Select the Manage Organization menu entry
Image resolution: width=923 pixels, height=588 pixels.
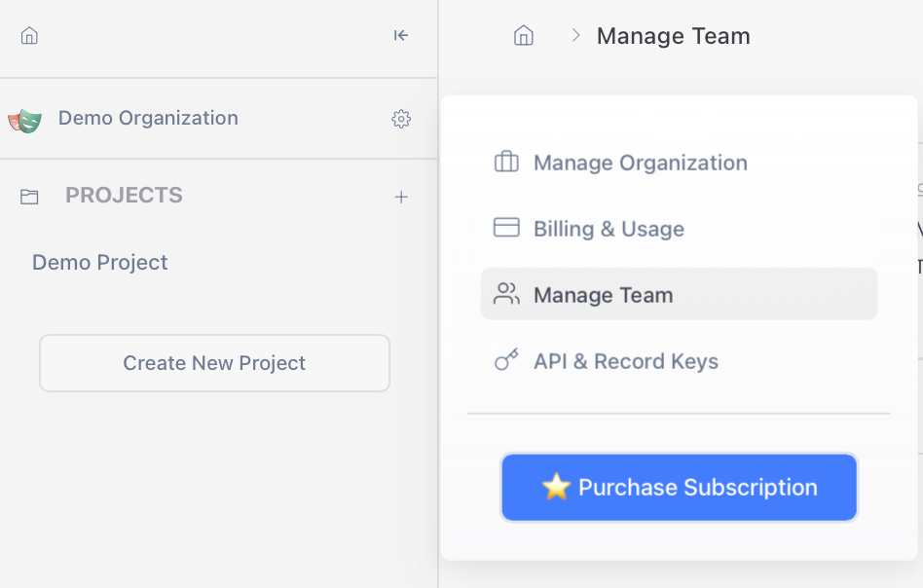pos(640,163)
